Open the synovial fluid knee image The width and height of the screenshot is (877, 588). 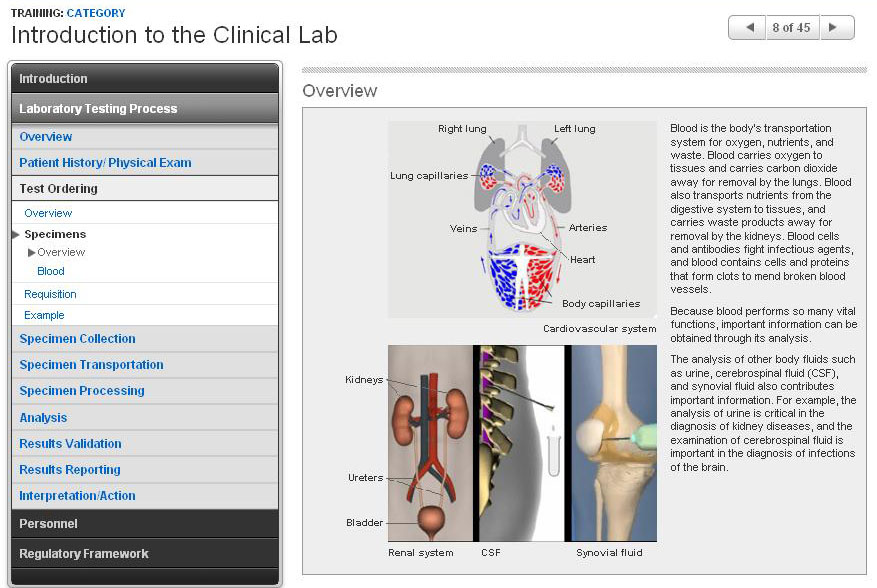(x=613, y=443)
